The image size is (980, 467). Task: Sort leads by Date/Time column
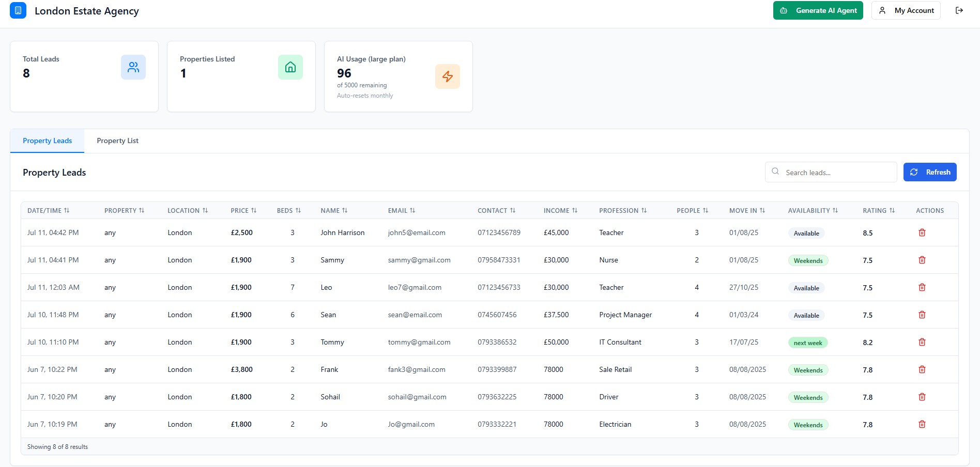49,210
